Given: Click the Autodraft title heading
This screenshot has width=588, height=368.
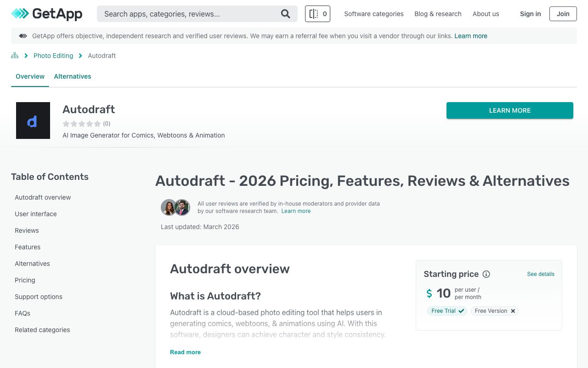Looking at the screenshot, I should [89, 109].
